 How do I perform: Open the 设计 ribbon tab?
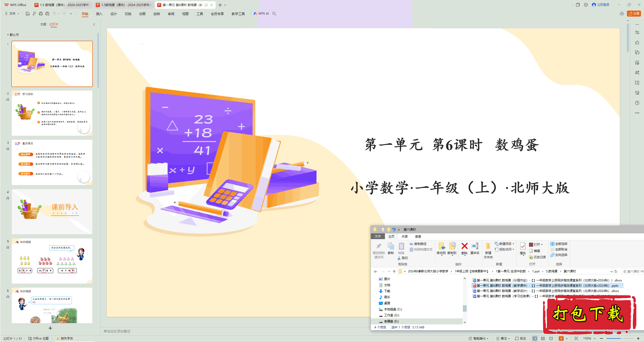click(113, 14)
